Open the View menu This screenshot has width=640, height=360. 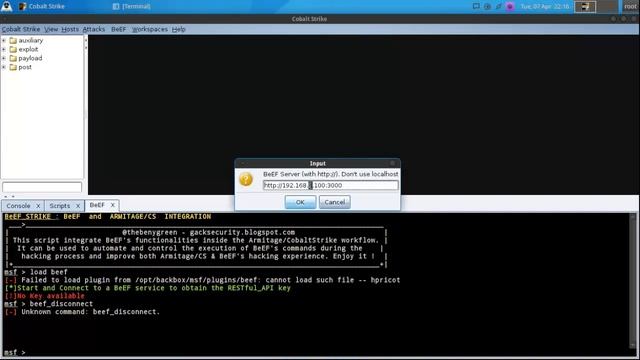click(51, 29)
